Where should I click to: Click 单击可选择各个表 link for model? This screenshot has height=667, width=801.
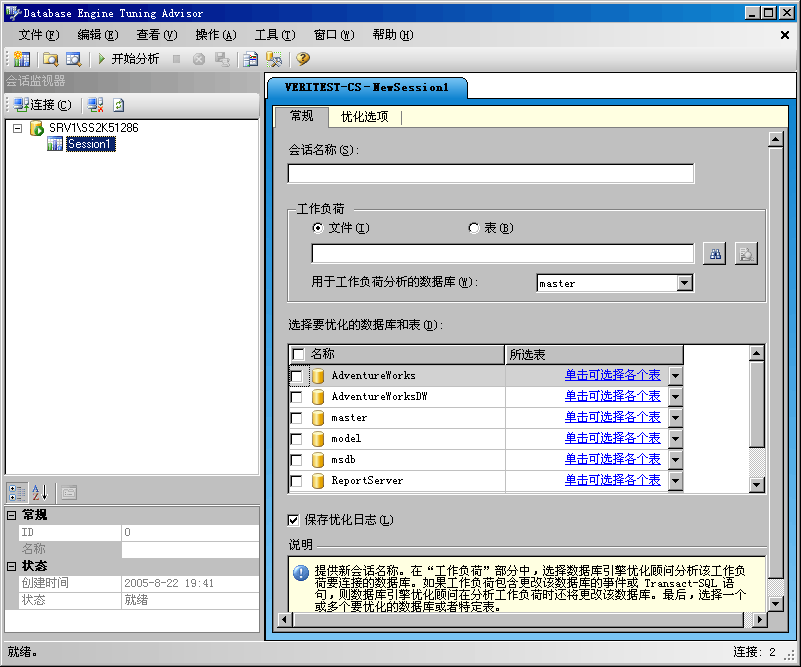612,438
